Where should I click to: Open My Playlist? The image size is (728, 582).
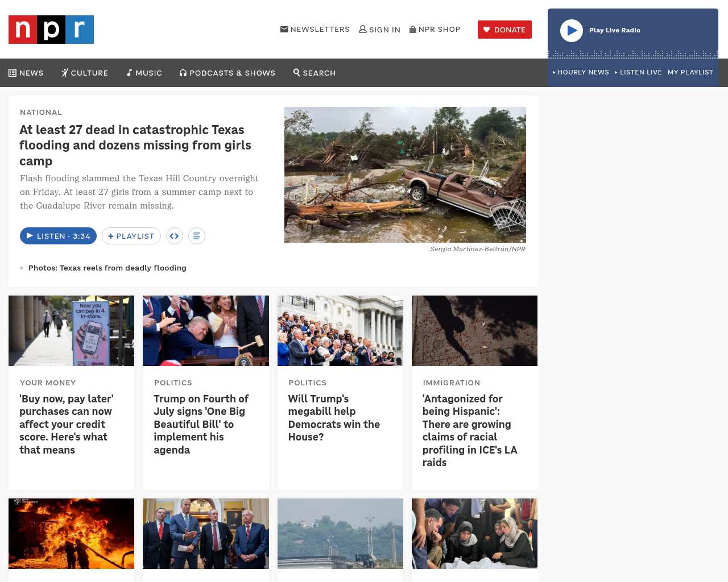[x=690, y=72]
